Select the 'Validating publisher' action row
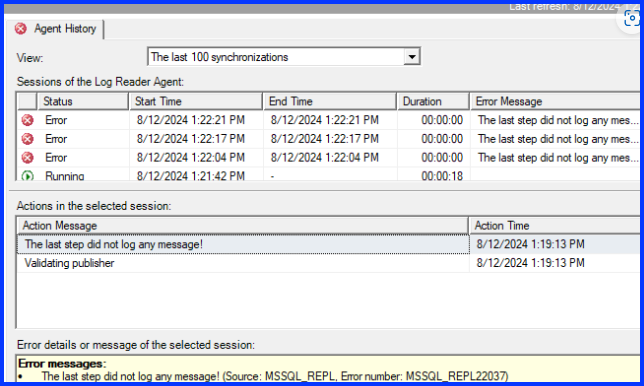Viewport: 644px width, 386px height. pyautogui.click(x=328, y=263)
